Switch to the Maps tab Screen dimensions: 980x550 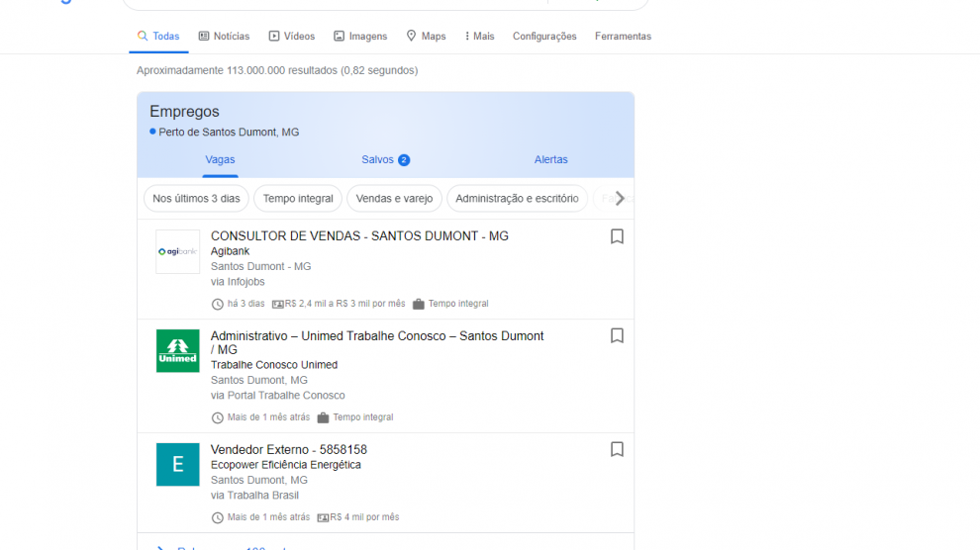click(x=426, y=37)
